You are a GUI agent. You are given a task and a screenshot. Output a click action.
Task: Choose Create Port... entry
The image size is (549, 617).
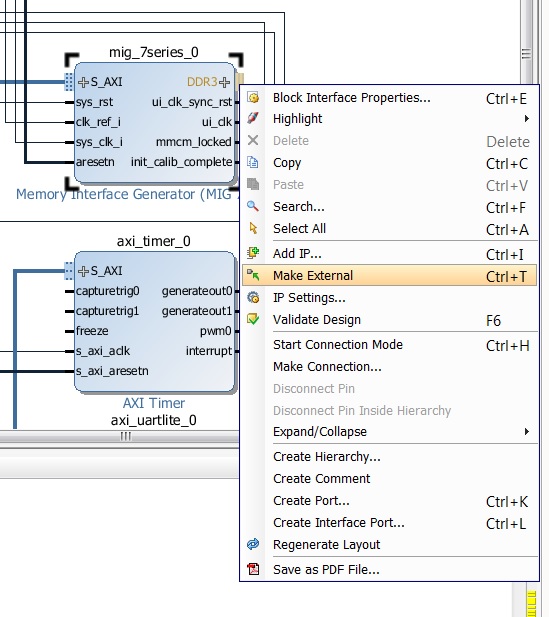point(390,501)
